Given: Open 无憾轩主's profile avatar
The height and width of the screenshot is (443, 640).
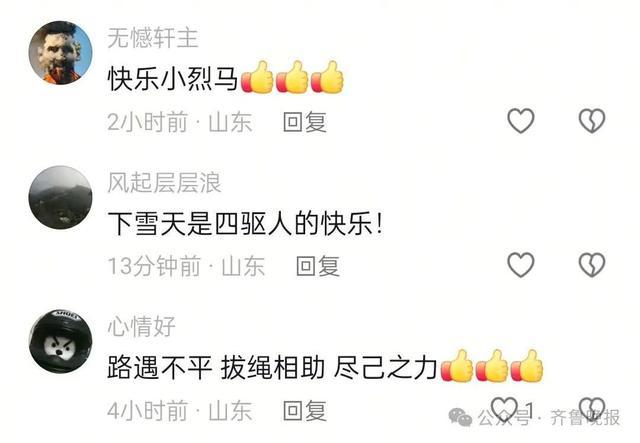Looking at the screenshot, I should [x=60, y=53].
